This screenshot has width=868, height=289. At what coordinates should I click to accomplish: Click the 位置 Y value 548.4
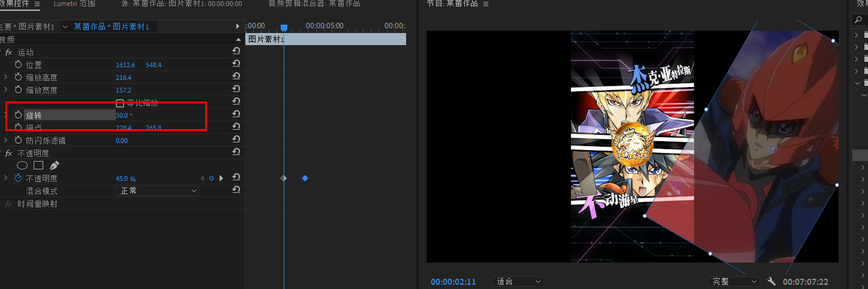tap(154, 65)
